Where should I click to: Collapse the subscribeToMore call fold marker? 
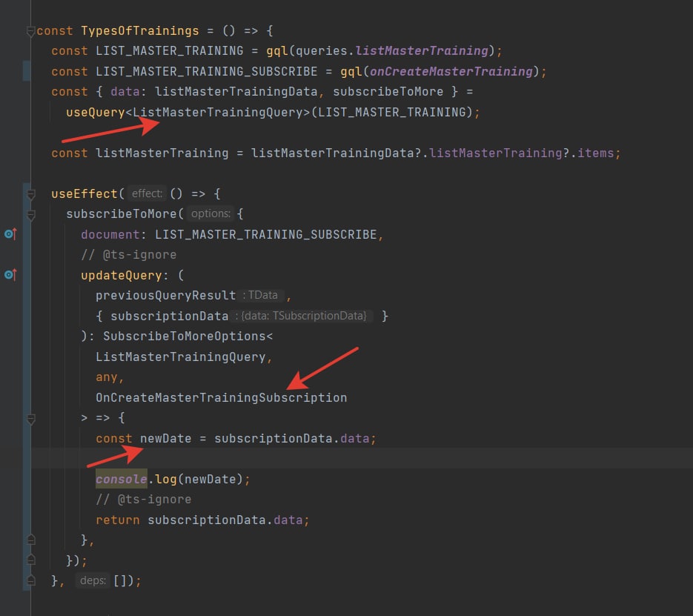point(30,215)
